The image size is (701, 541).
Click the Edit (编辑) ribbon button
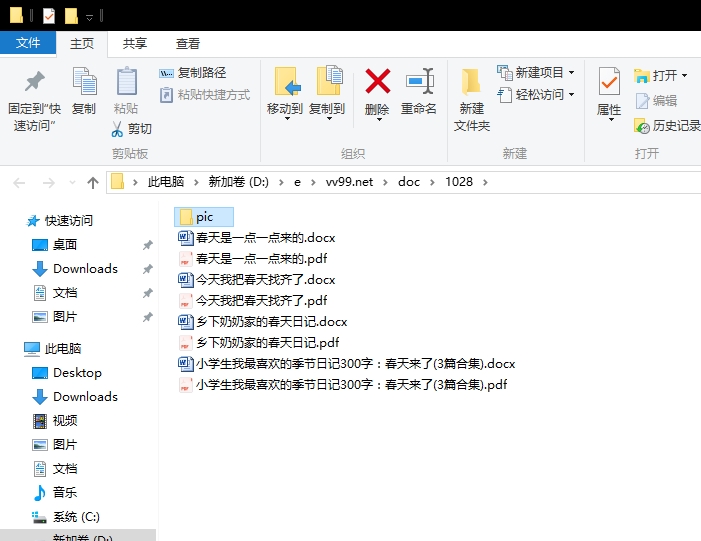[x=656, y=101]
